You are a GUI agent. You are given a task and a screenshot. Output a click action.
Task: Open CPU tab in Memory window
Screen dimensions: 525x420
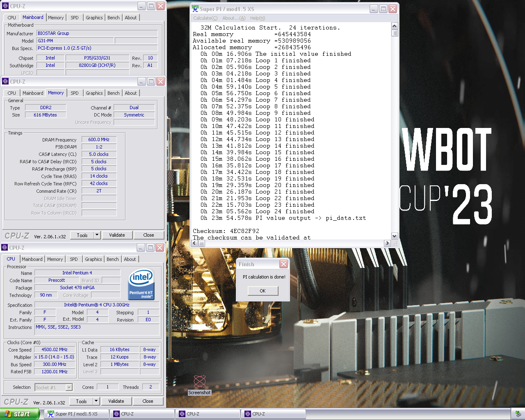pos(12,93)
